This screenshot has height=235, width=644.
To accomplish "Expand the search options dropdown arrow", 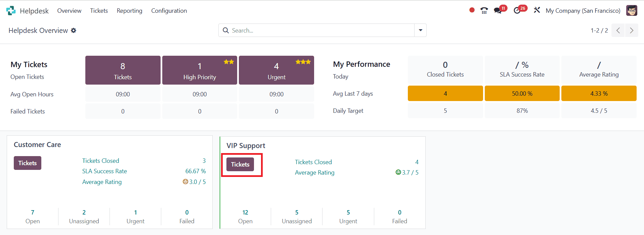I will (420, 30).
